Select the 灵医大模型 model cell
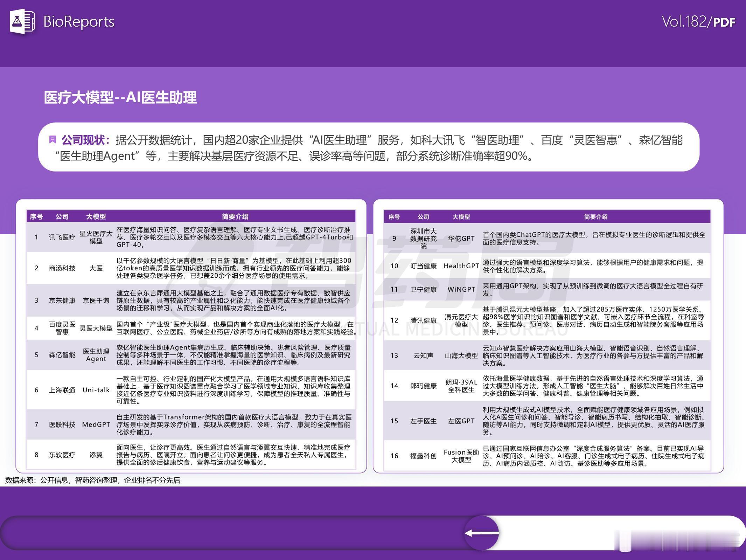 click(x=96, y=328)
